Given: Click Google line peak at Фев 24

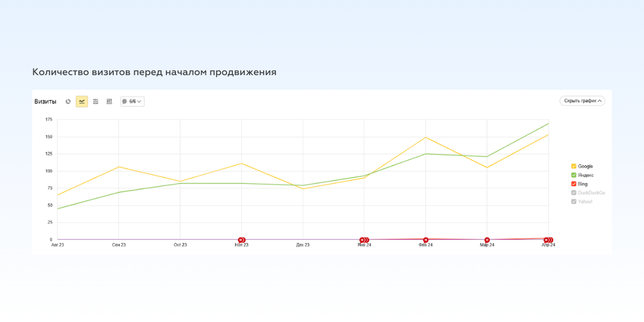Looking at the screenshot, I should tap(426, 137).
